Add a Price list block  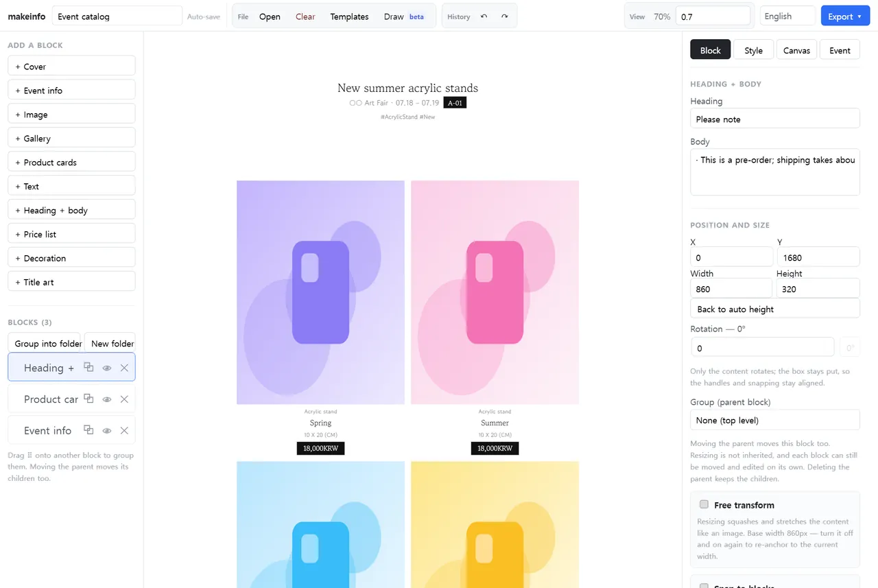tap(71, 235)
